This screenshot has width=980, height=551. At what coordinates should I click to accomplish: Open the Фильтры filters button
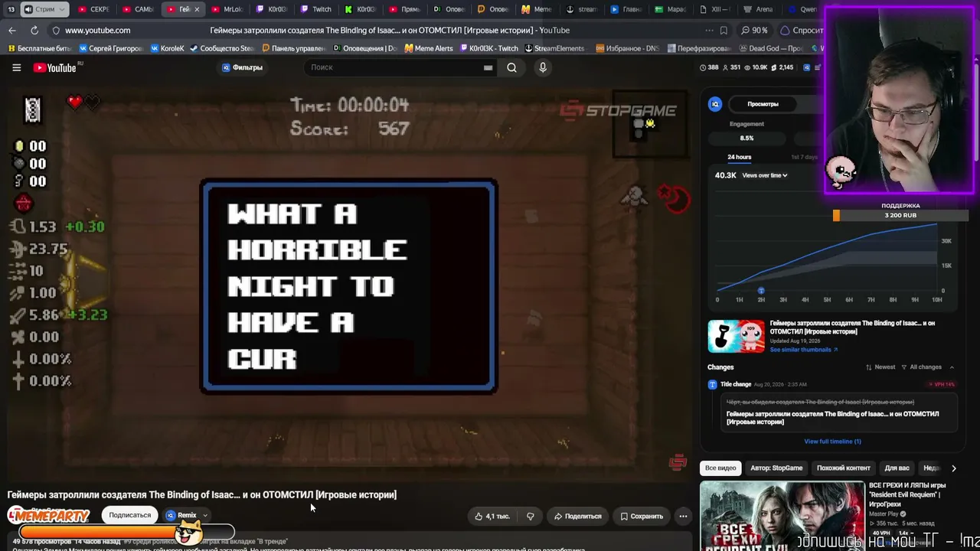click(242, 67)
